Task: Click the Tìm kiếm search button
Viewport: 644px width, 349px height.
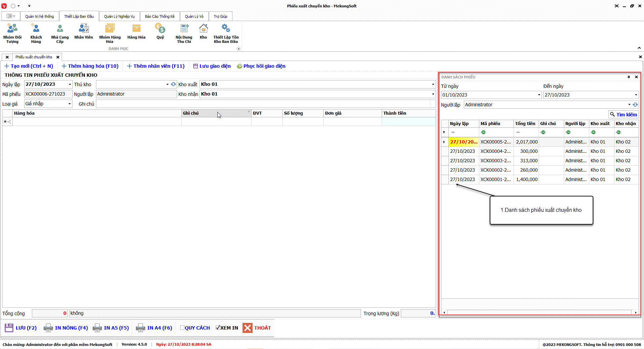Action: point(623,115)
